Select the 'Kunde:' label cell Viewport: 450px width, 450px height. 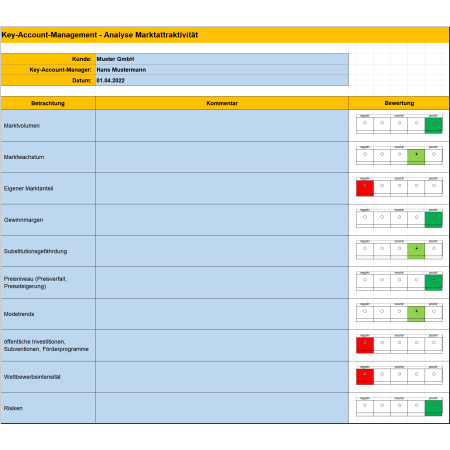[48, 59]
